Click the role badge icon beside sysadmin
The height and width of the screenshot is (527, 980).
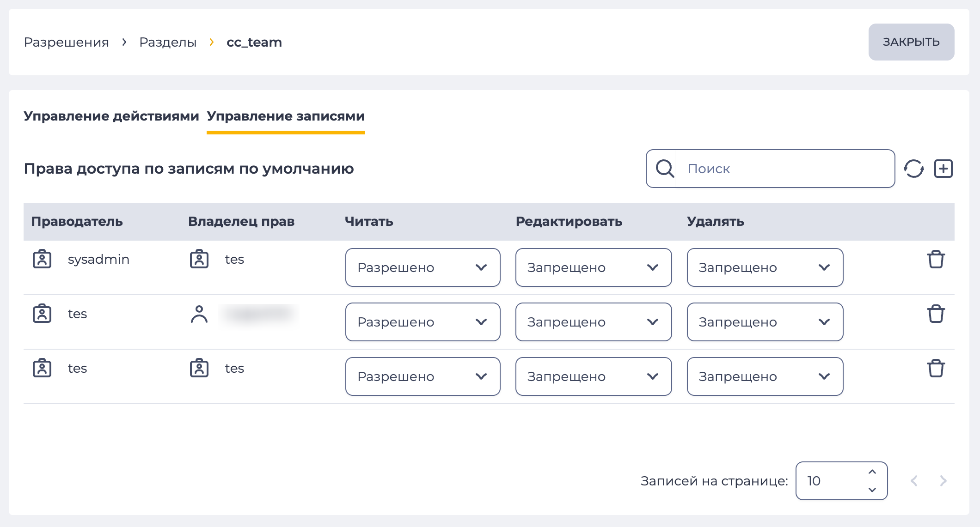(x=42, y=259)
